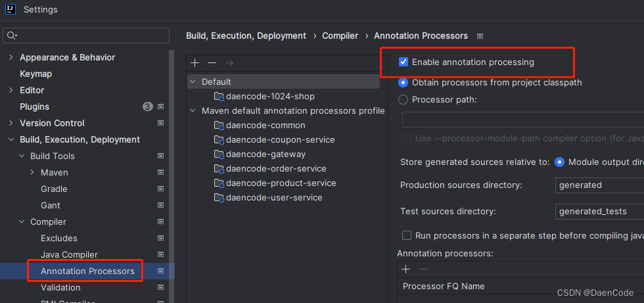Expand the Appearance & Behavior section
Screen dimensions: 644x303
(x=11, y=57)
